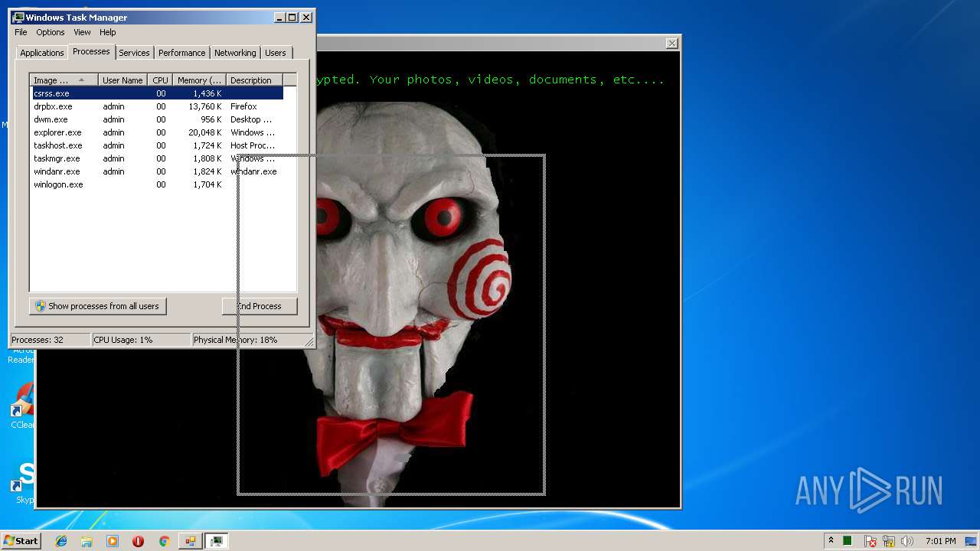Select the Processes tab

coord(91,51)
